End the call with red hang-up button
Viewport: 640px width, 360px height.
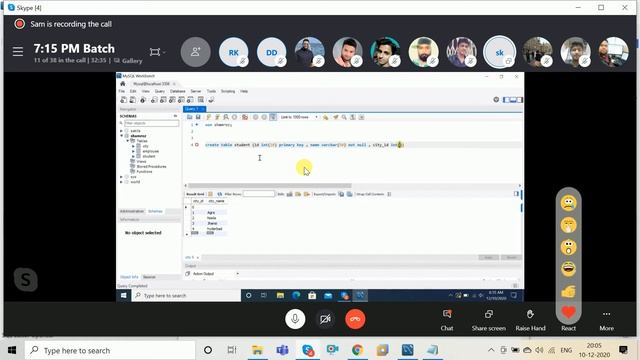click(355, 319)
